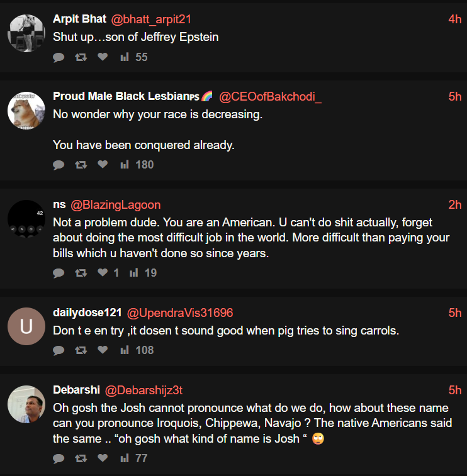Image resolution: width=467 pixels, height=476 pixels.
Task: Retweet Debarshi's post about Josh
Action: tap(81, 458)
